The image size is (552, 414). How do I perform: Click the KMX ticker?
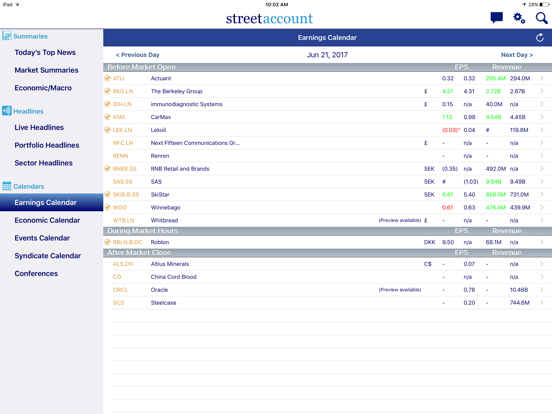tap(119, 117)
